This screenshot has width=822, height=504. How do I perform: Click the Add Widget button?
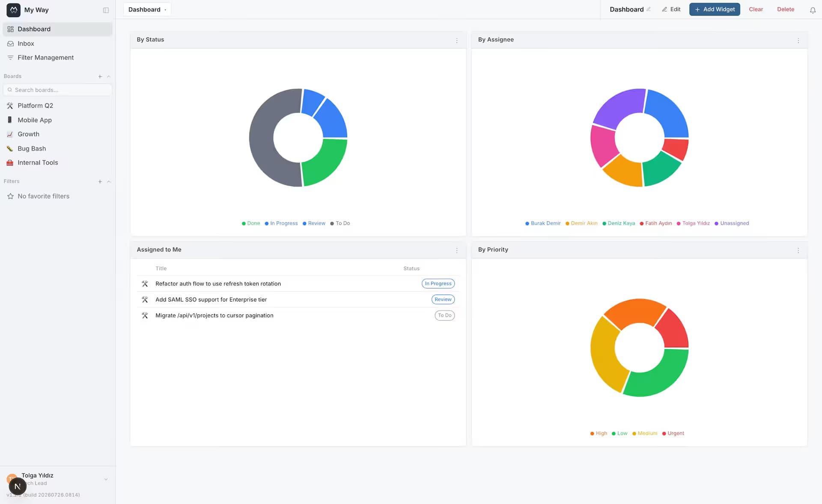pos(715,9)
